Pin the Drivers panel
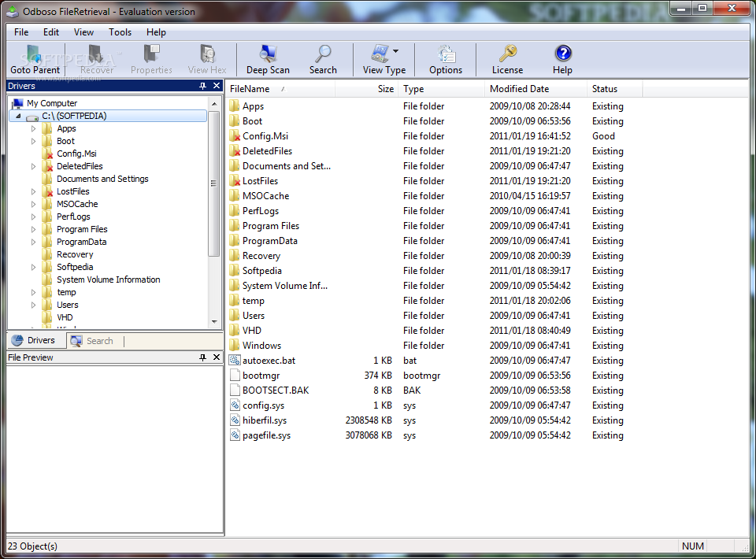756x559 pixels. (202, 86)
